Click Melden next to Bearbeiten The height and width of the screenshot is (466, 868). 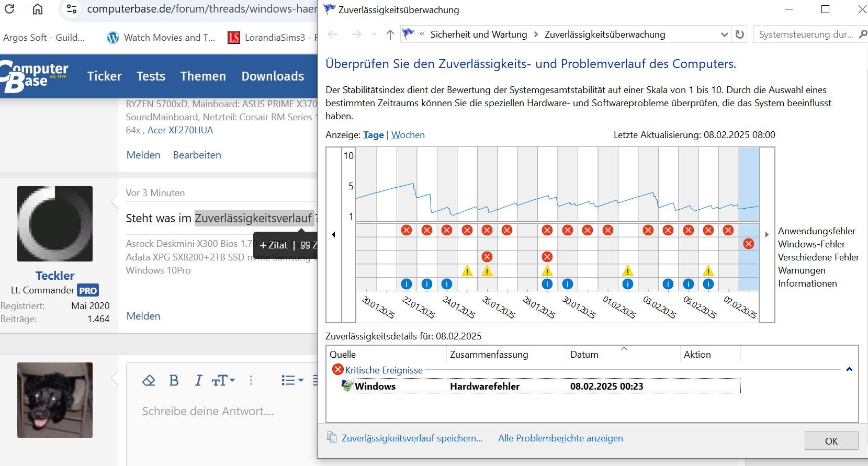point(143,155)
